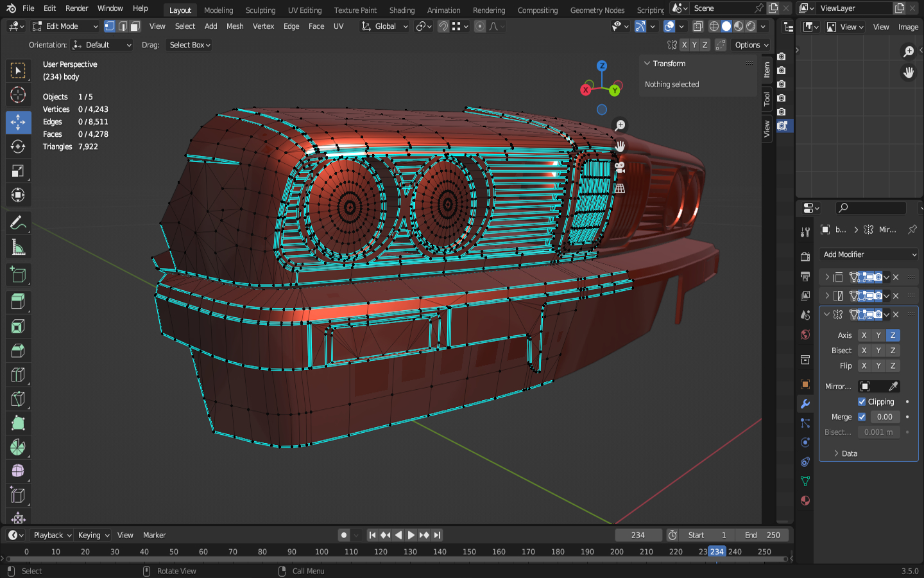Disable the Clipping checkbox
924x578 pixels.
click(862, 401)
